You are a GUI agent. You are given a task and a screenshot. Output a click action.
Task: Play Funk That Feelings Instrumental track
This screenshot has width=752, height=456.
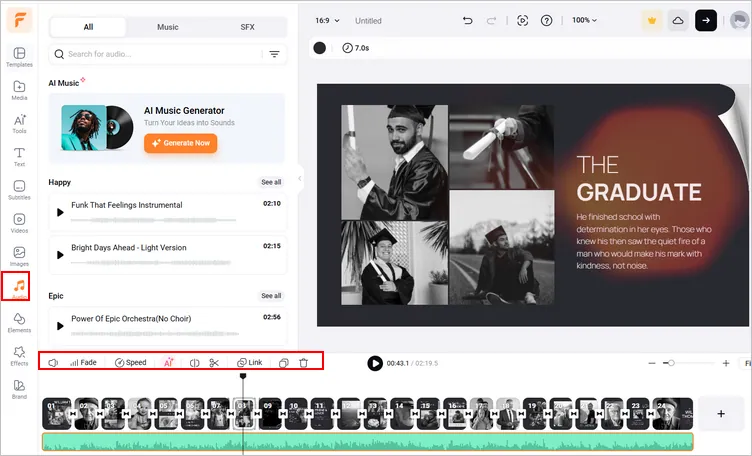coord(60,212)
